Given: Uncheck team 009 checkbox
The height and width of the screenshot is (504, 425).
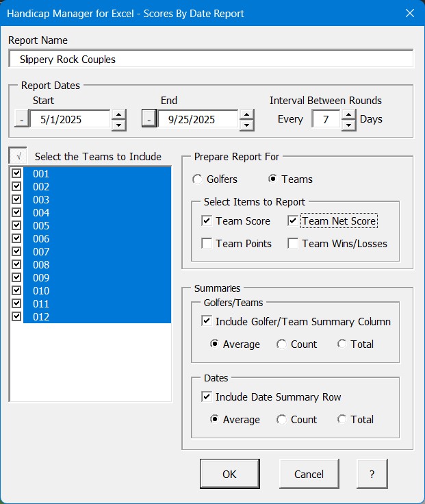Looking at the screenshot, I should (16, 277).
